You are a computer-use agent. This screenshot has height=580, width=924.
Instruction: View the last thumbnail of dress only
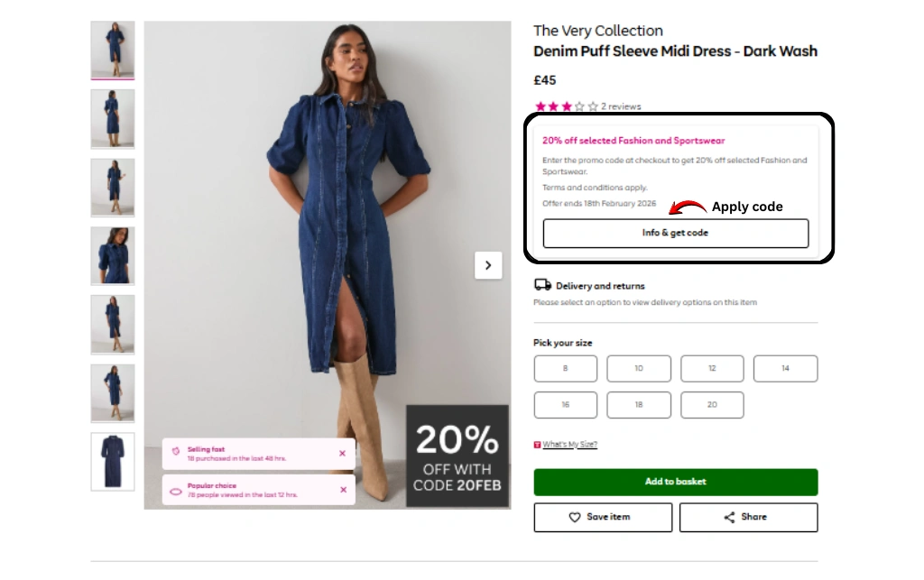click(113, 462)
